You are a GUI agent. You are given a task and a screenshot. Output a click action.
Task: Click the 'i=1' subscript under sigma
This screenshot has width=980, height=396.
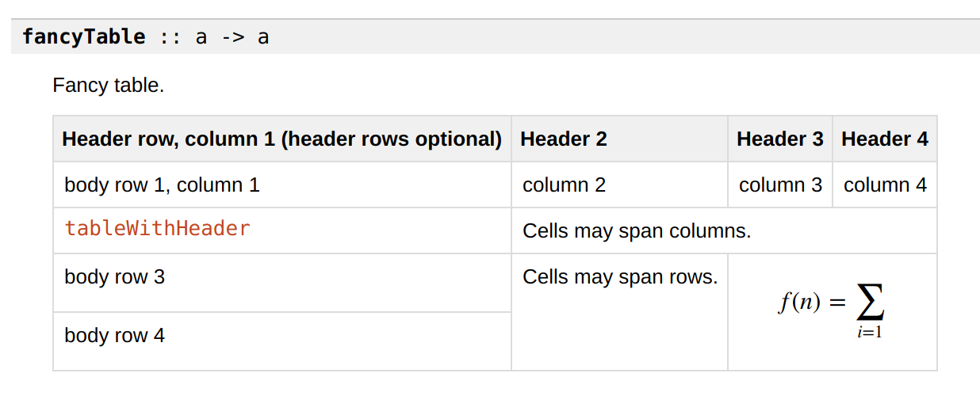click(x=870, y=333)
